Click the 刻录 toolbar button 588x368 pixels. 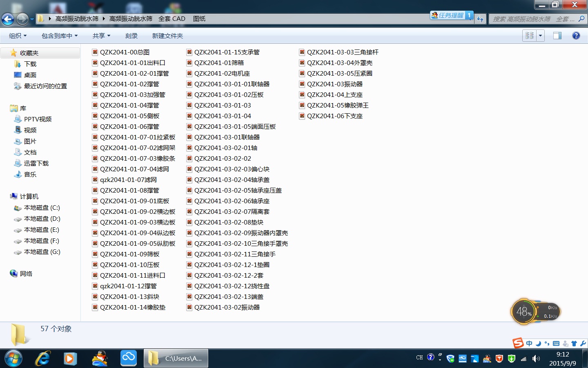[x=131, y=36]
